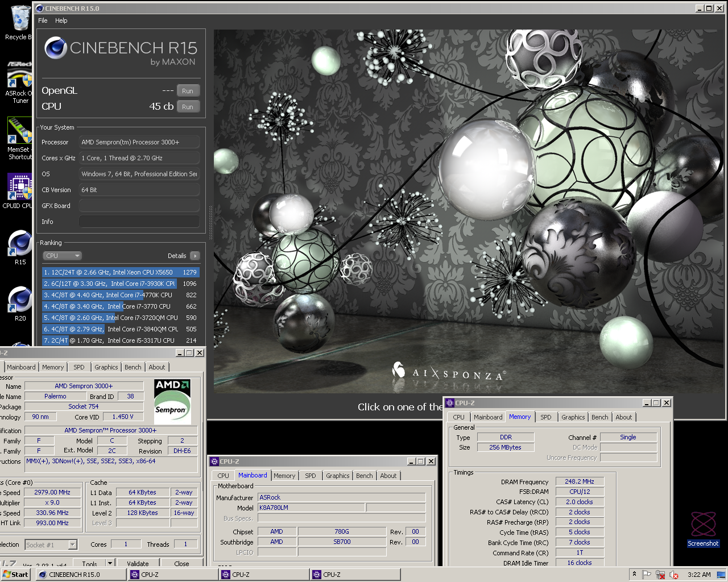Click the Cinebench window title bar icon

pyautogui.click(x=39, y=9)
